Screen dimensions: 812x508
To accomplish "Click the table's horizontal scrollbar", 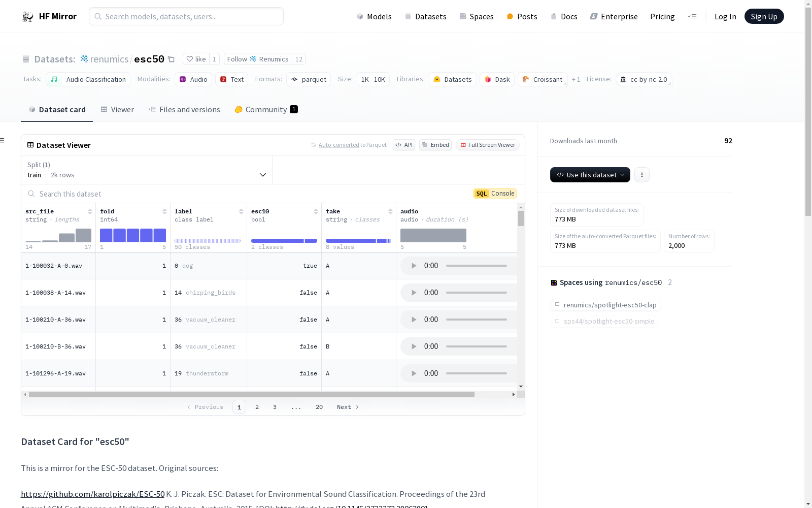I will click(252, 394).
